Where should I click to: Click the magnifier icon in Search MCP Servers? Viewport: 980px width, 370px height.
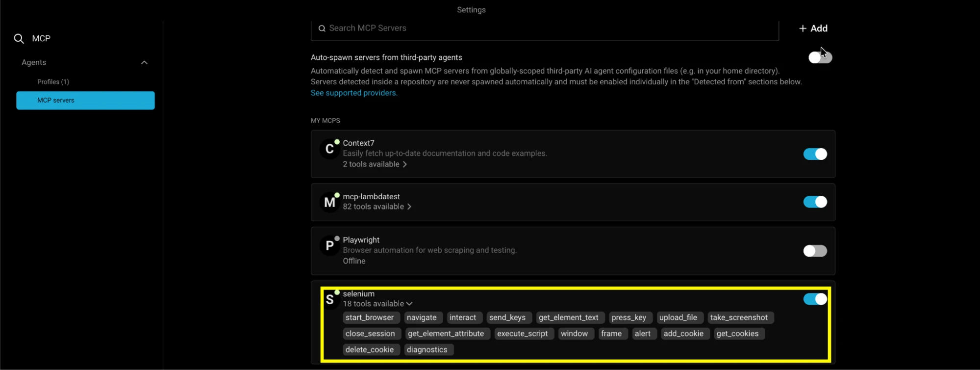click(322, 28)
